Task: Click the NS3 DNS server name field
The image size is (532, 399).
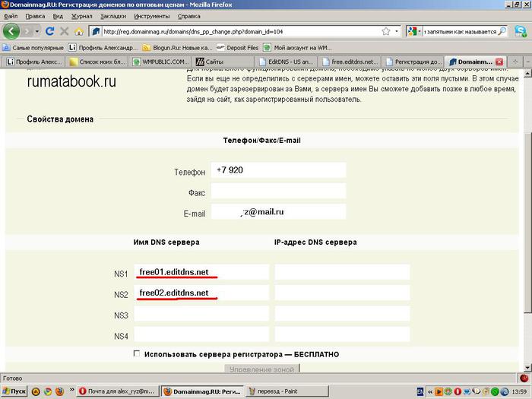Action: (201, 314)
